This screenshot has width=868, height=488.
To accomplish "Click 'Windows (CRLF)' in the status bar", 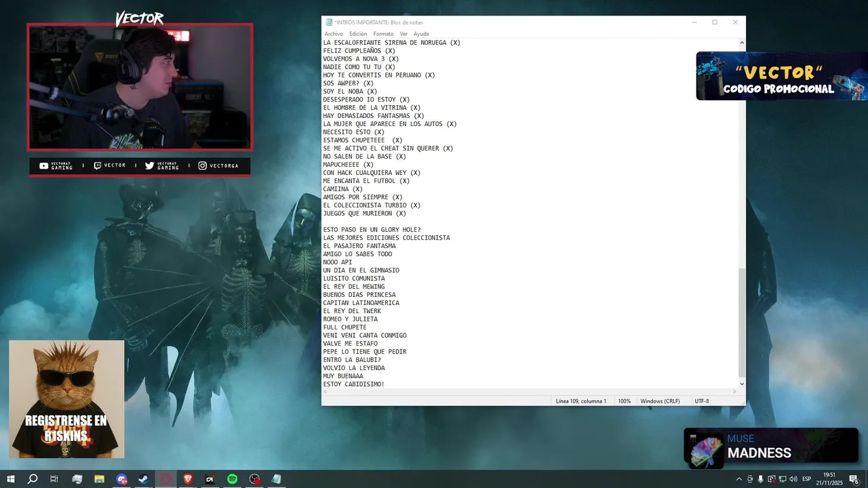I will 660,401.
